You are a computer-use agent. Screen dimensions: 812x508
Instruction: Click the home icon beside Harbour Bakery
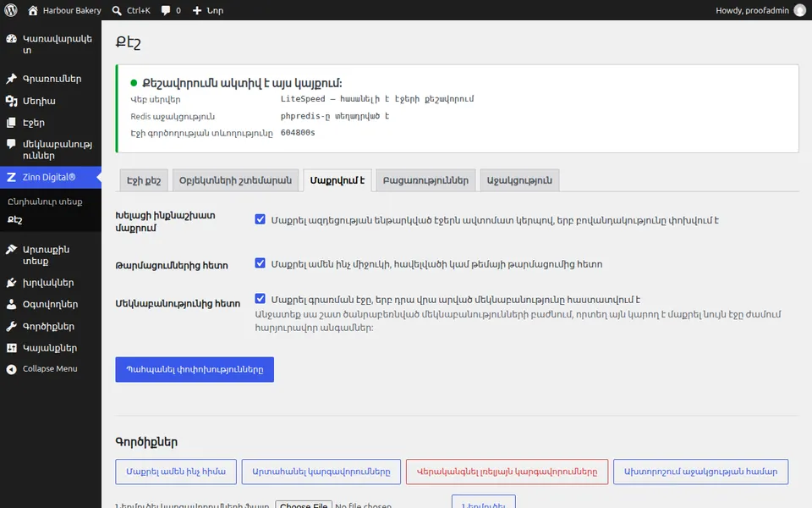pos(33,10)
